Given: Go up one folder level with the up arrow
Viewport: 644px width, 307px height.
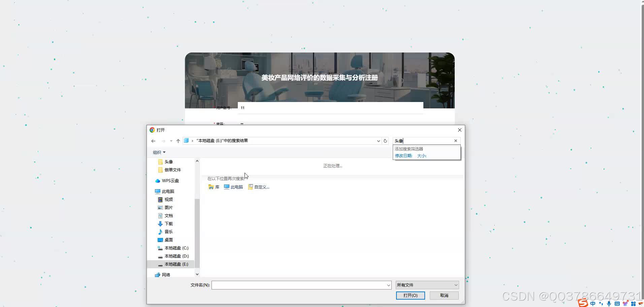Looking at the screenshot, I should tap(178, 141).
